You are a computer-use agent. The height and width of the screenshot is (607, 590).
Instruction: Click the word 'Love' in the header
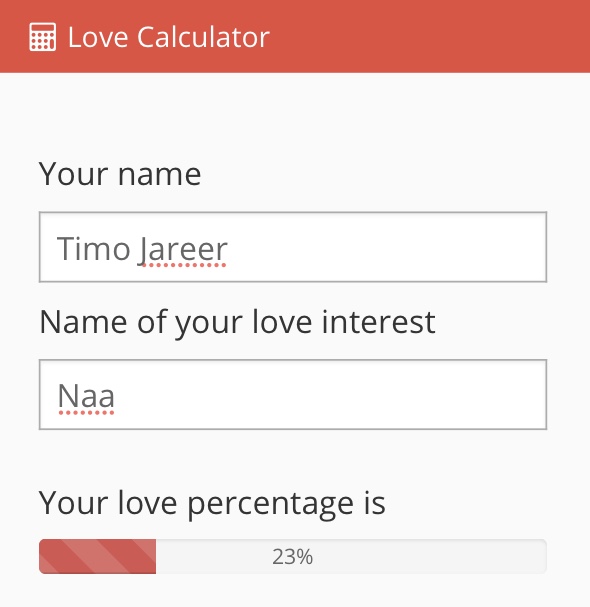click(98, 38)
